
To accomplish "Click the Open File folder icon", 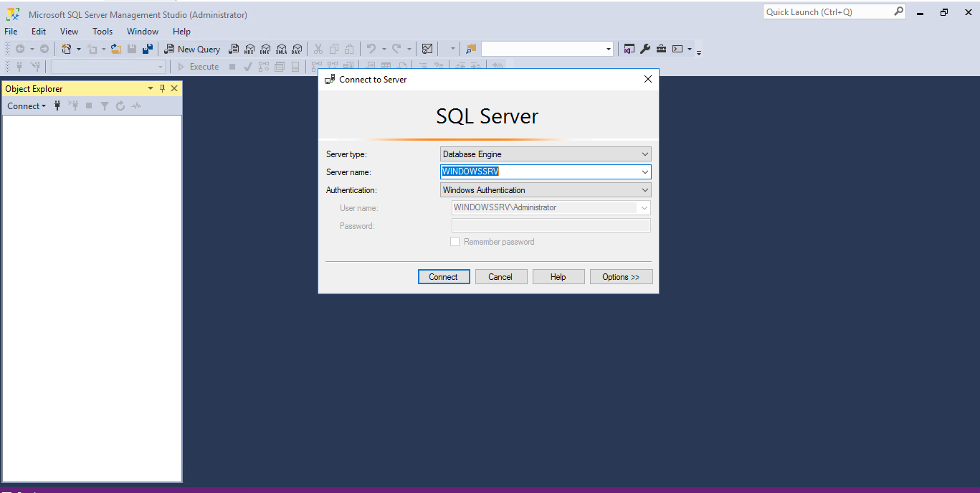I will tap(115, 49).
